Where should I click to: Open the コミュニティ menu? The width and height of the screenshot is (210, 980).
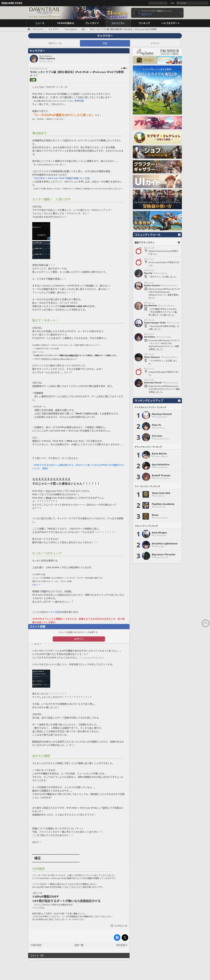(x=118, y=23)
